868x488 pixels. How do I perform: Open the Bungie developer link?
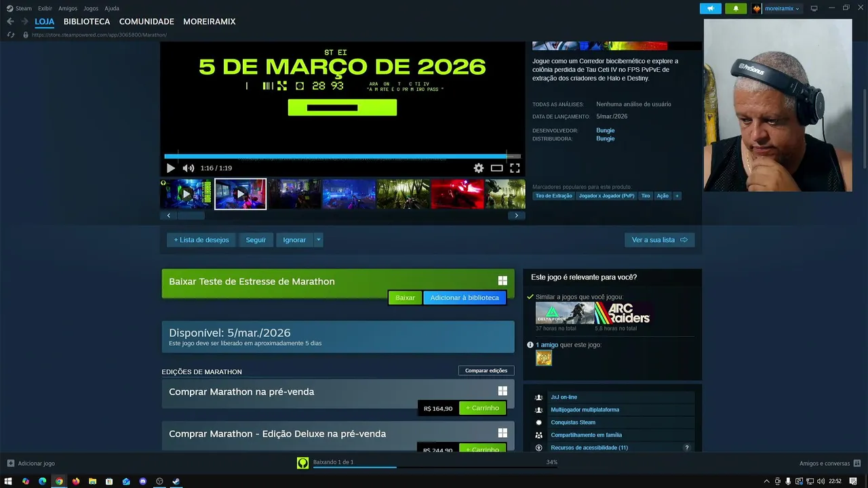tap(605, 130)
